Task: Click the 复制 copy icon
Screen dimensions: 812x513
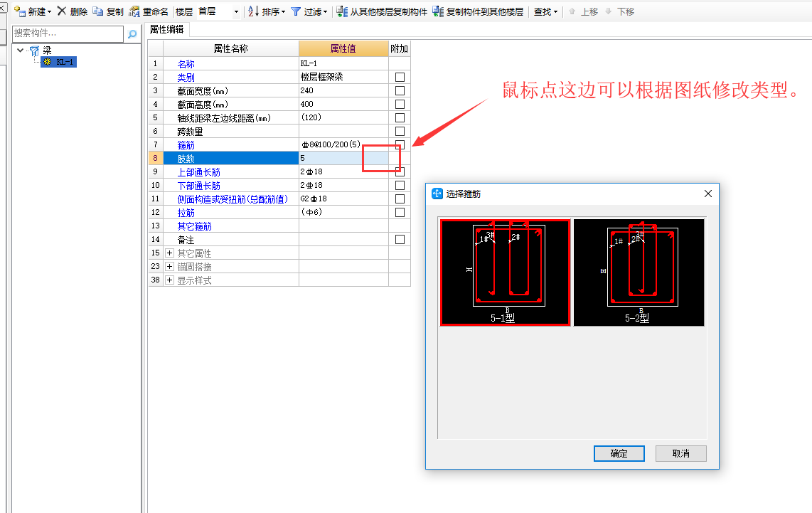Action: coord(97,11)
